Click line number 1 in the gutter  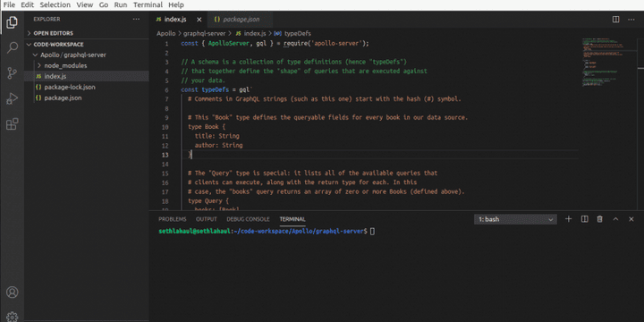pyautogui.click(x=166, y=44)
